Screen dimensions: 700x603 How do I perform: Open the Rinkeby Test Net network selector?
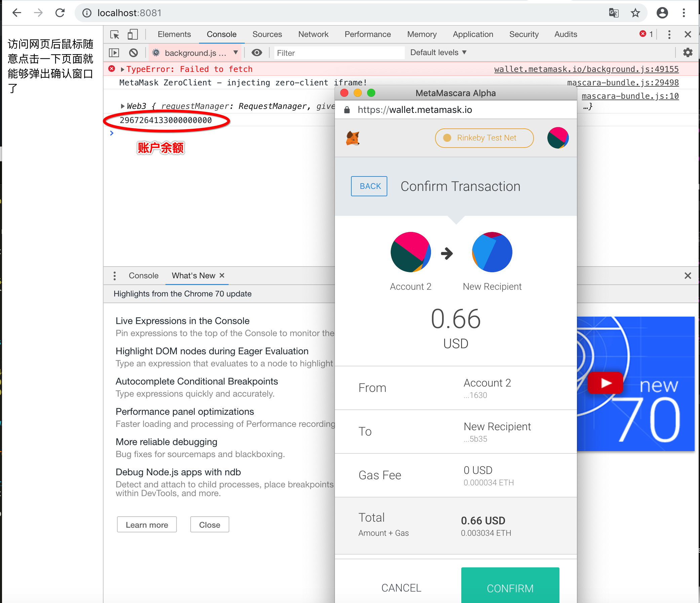click(x=484, y=138)
